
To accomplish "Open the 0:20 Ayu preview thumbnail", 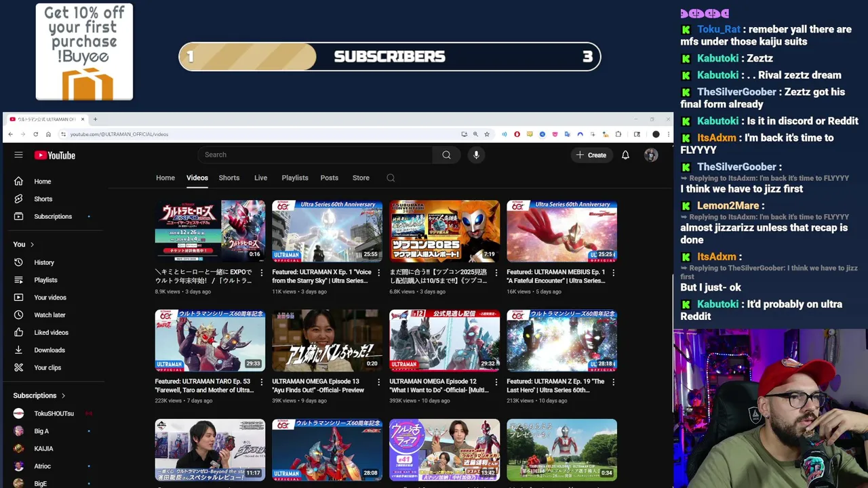I will [x=327, y=341].
